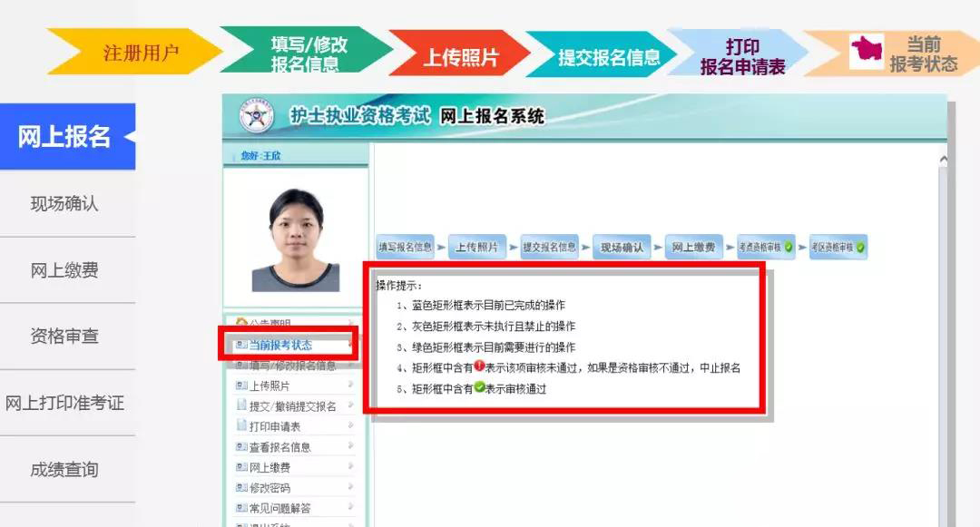
Task: Click the applicant ID photo thumbnail
Action: pos(295,239)
